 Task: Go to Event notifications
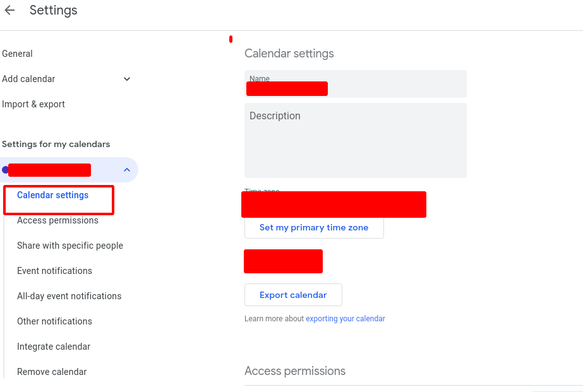(54, 271)
